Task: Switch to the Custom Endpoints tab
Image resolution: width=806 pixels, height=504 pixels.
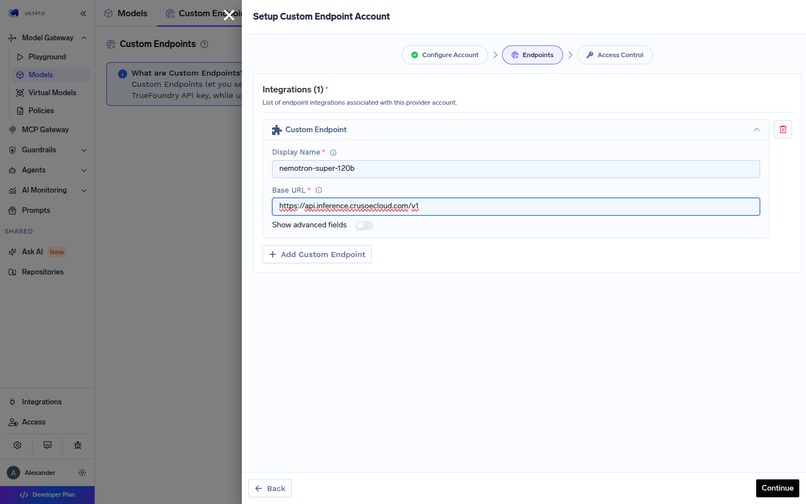Action: click(203, 13)
